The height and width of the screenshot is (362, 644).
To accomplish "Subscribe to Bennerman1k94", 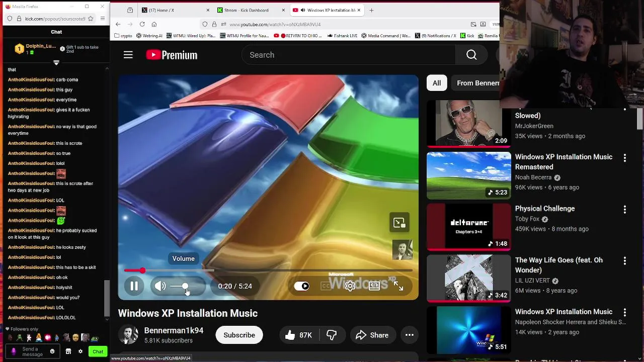I will pos(239,335).
